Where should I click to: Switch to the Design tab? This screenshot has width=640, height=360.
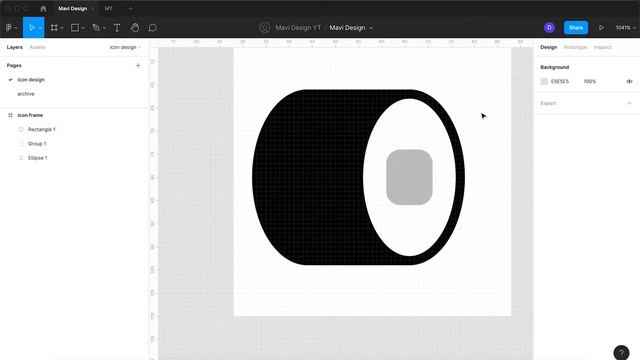(x=549, y=47)
